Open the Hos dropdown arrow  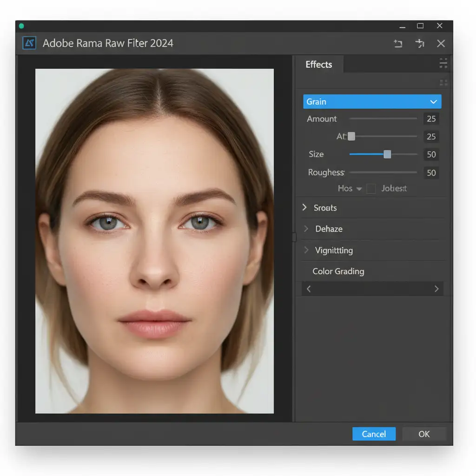pos(359,189)
